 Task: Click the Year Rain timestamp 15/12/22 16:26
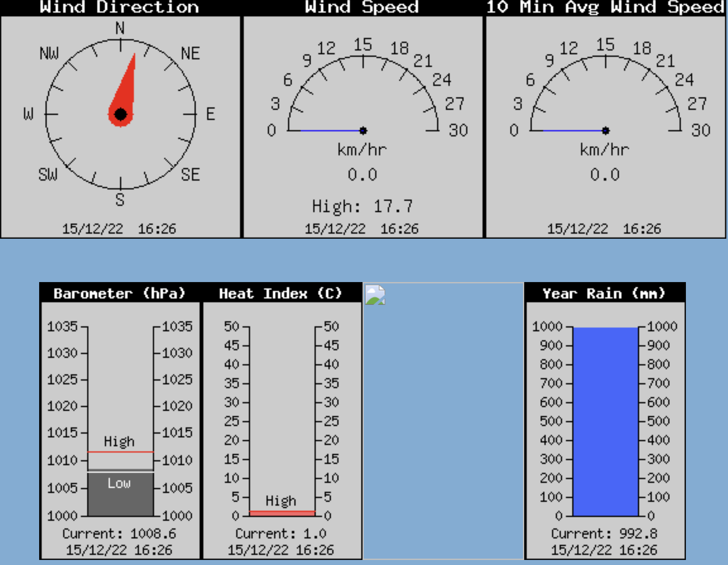605,550
